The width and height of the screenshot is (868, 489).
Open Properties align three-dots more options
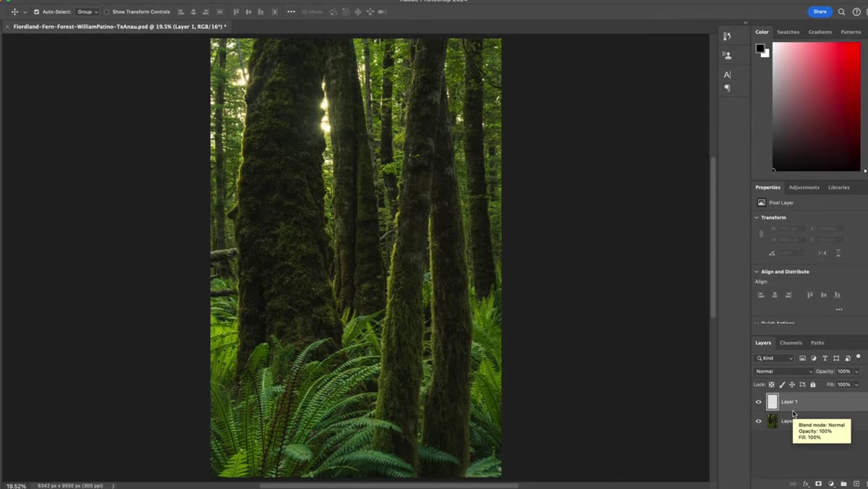pyautogui.click(x=839, y=310)
